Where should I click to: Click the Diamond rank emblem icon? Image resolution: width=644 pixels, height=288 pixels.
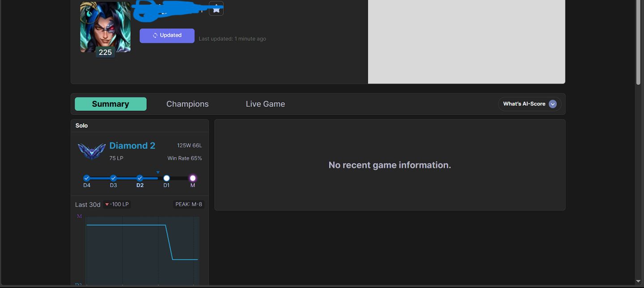(92, 151)
